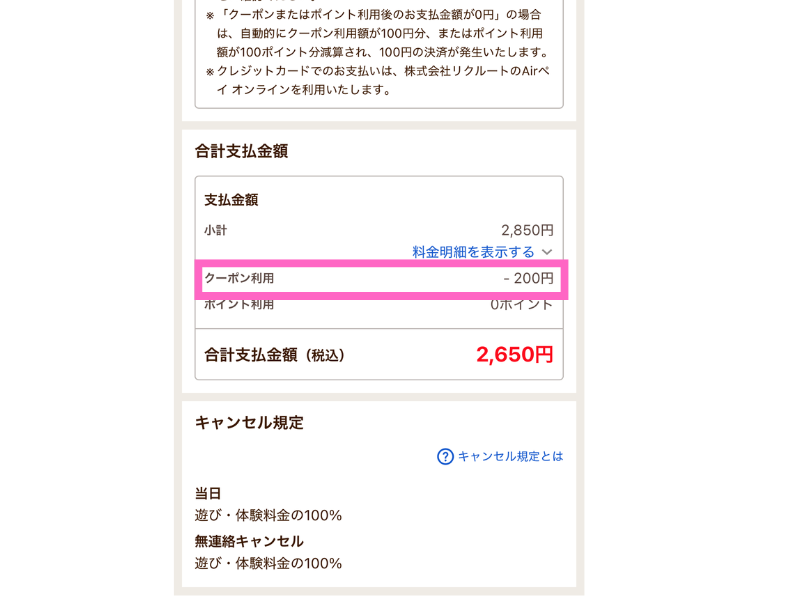The width and height of the screenshot is (800, 600).
Task: Select the 当日 cancellation label
Action: [208, 493]
